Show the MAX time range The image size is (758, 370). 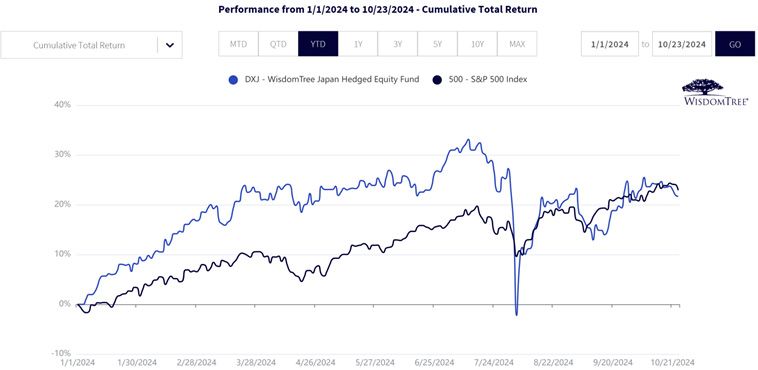click(x=517, y=44)
